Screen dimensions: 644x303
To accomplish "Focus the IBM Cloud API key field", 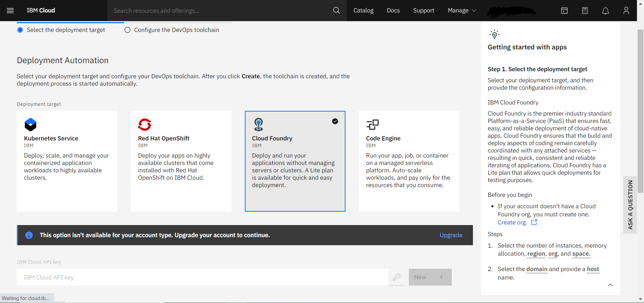I will (203, 277).
